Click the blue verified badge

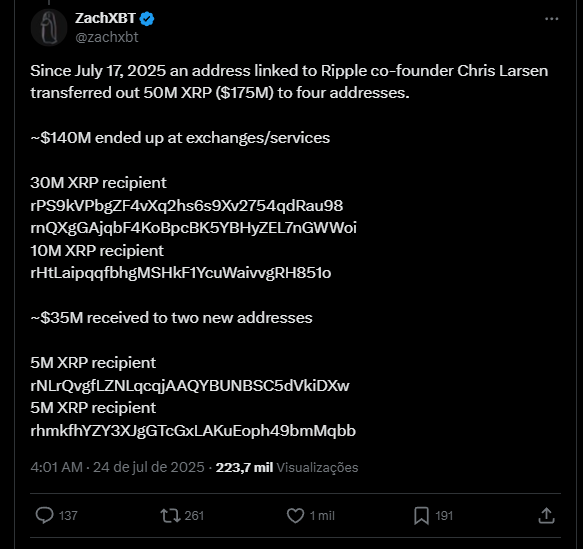tap(147, 18)
